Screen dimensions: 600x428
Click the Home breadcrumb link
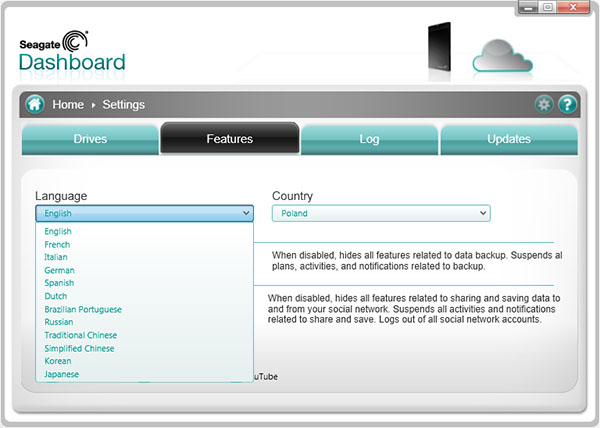click(x=68, y=104)
